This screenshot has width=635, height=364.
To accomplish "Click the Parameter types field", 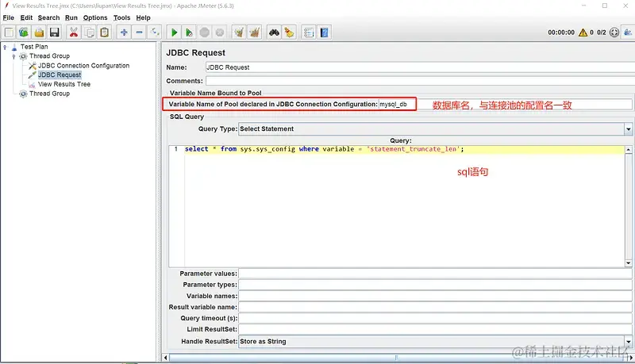I will click(x=435, y=285).
